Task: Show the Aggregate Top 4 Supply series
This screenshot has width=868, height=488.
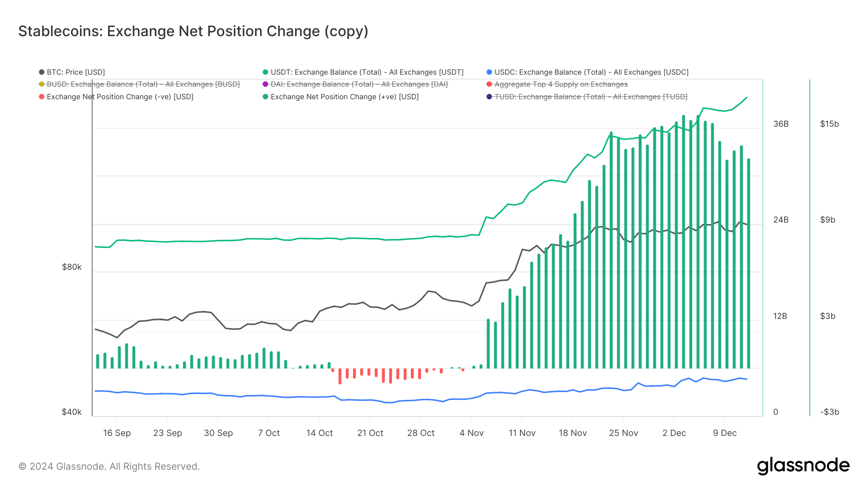Action: click(561, 84)
